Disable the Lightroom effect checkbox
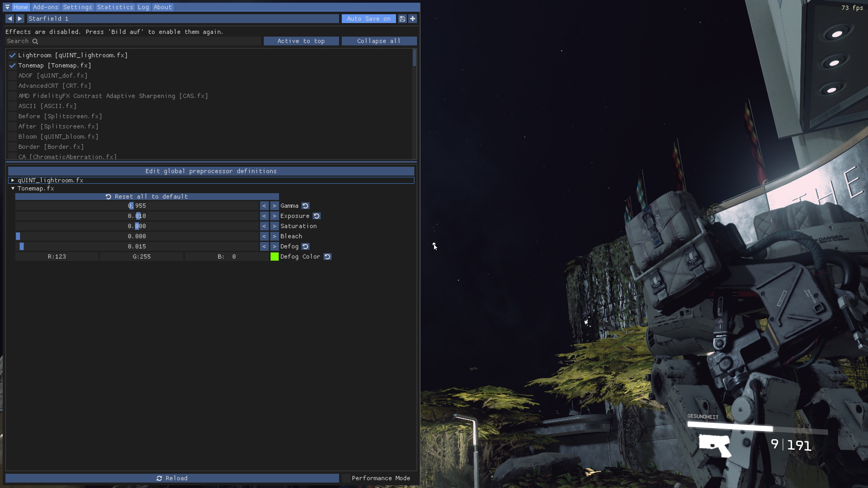868x488 pixels. (13, 55)
